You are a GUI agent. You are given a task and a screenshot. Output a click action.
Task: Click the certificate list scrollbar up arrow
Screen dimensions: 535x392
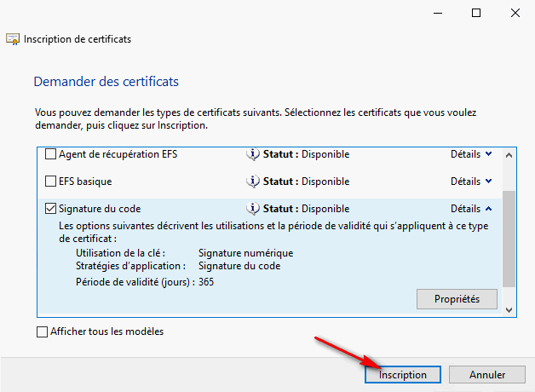(x=509, y=154)
